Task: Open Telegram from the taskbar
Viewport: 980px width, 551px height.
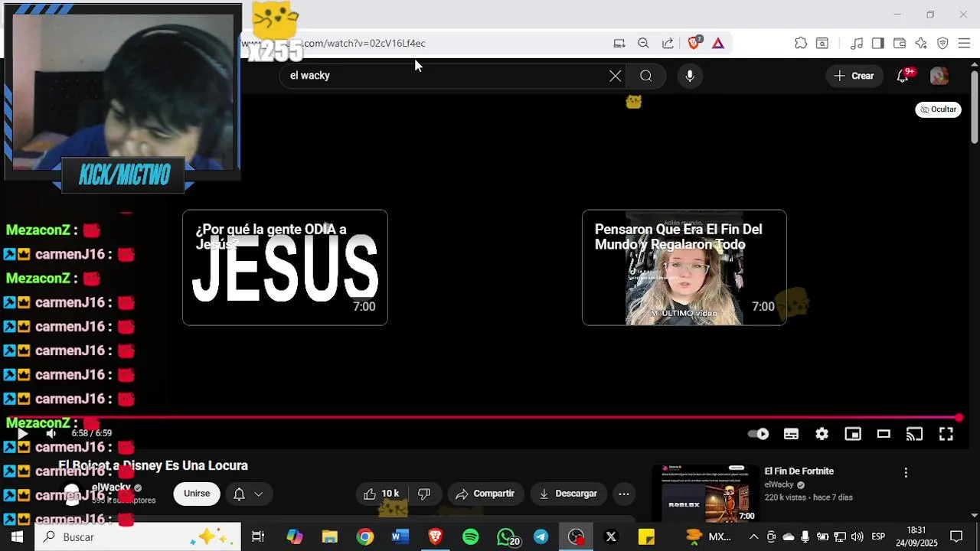Action: point(541,537)
